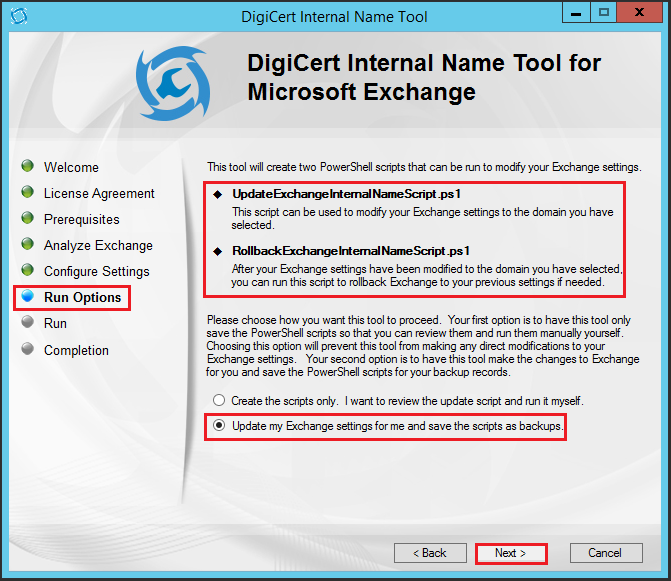Go back with the Back button
Screen dimensions: 671x581
pyautogui.click(x=430, y=553)
